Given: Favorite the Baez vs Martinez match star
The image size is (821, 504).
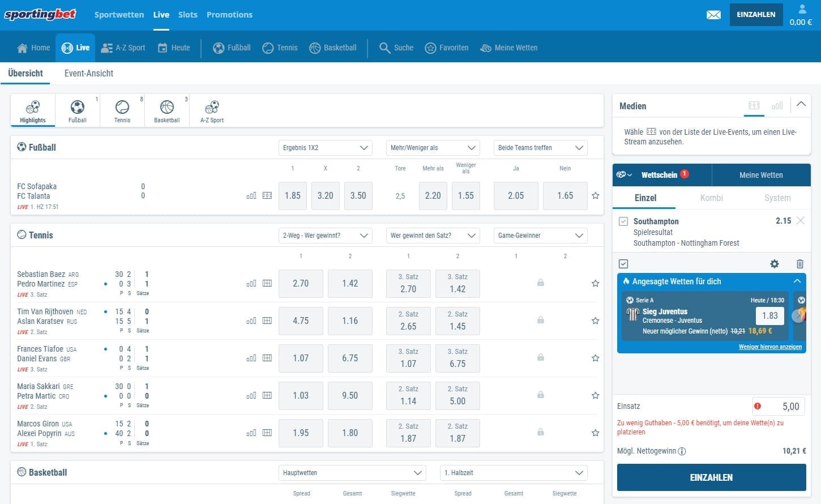Looking at the screenshot, I should [x=595, y=283].
